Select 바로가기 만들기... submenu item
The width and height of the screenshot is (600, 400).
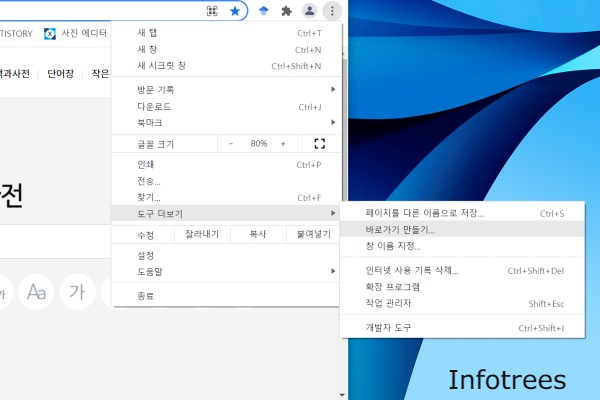pos(463,230)
